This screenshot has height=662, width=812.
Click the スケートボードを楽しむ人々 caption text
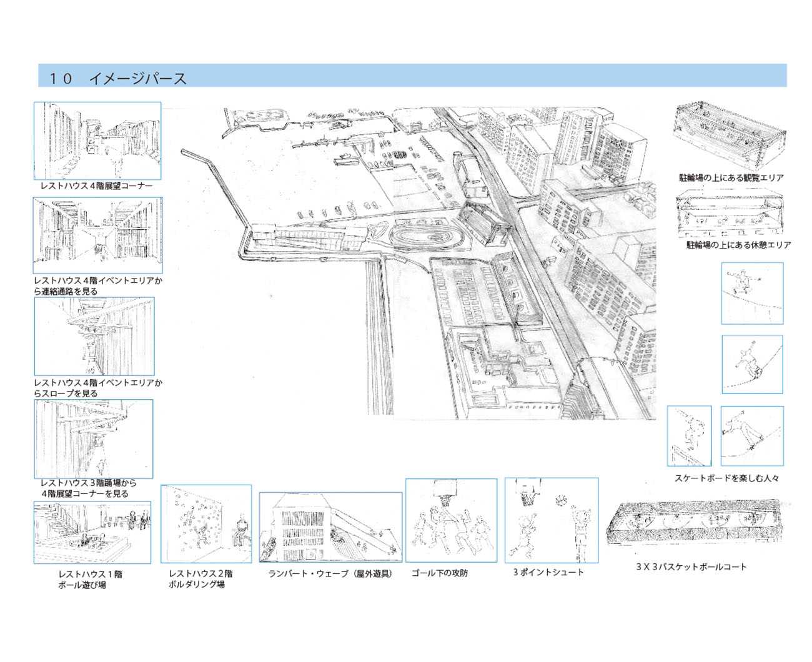click(726, 478)
